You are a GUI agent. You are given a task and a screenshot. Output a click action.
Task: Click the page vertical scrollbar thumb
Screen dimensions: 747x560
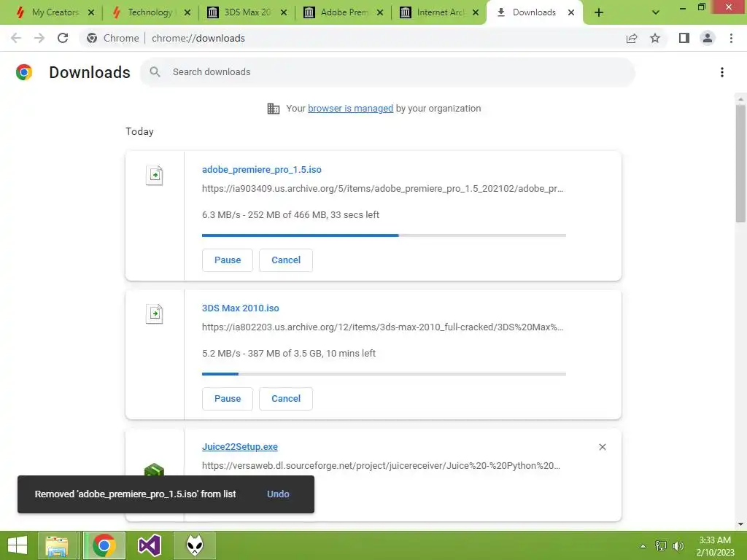(740, 163)
